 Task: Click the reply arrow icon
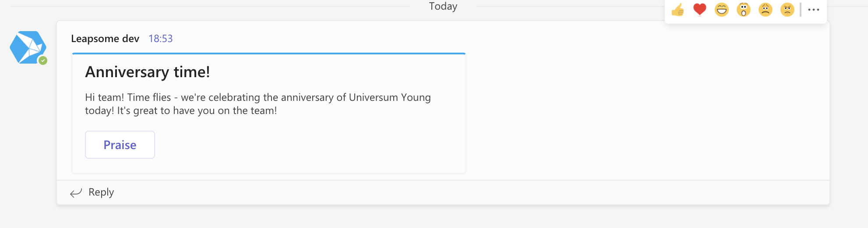76,192
